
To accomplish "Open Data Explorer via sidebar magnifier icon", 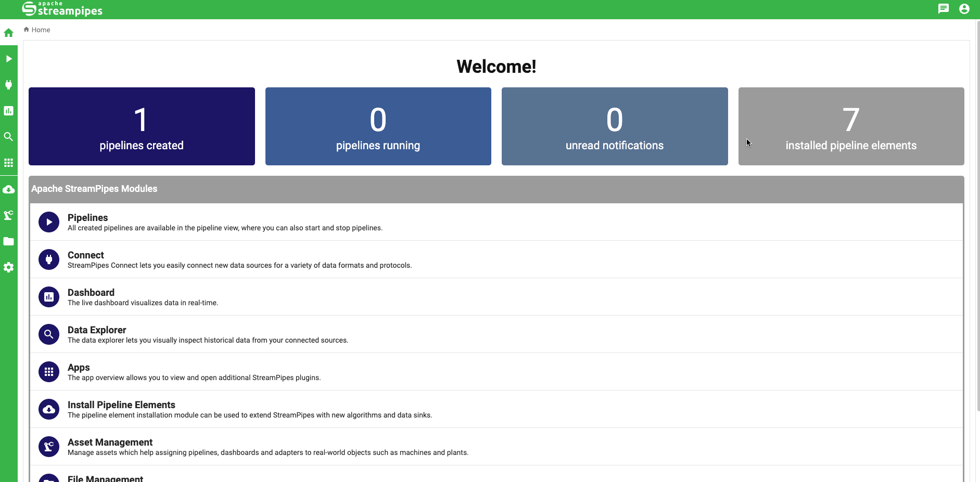I will click(8, 137).
